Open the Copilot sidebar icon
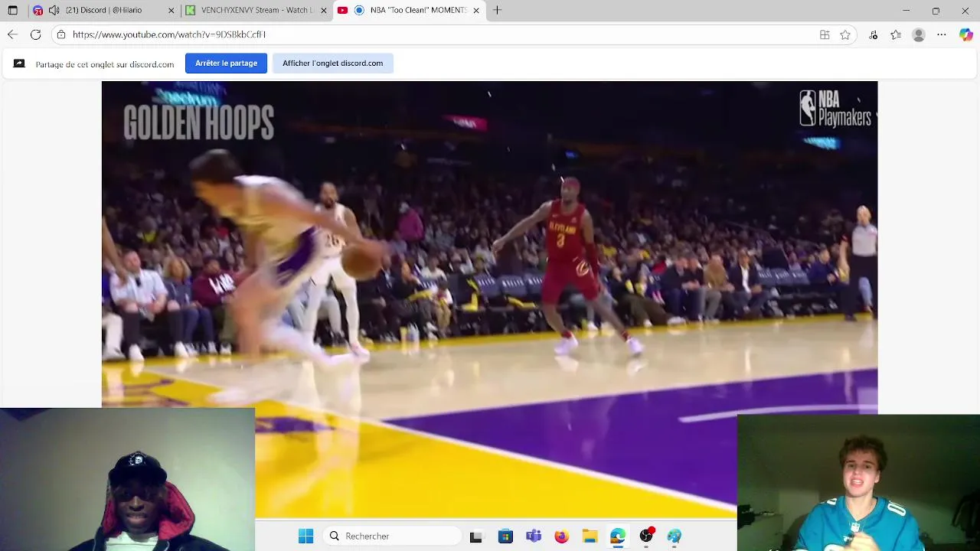The width and height of the screenshot is (980, 551). coord(966,34)
